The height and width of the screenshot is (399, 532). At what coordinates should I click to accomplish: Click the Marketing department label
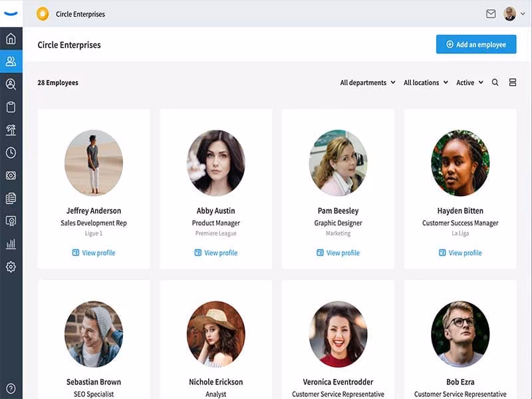coord(338,233)
